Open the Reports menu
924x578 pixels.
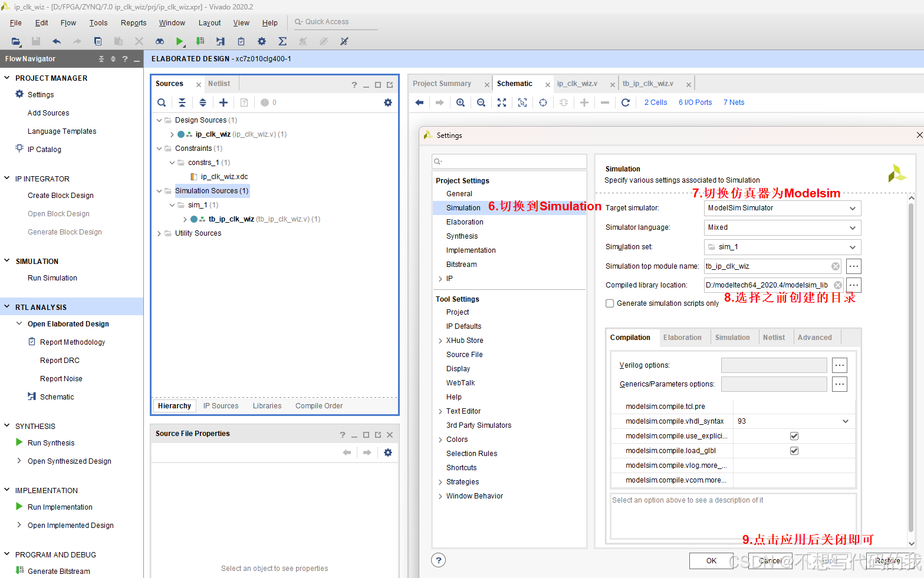[x=133, y=23]
